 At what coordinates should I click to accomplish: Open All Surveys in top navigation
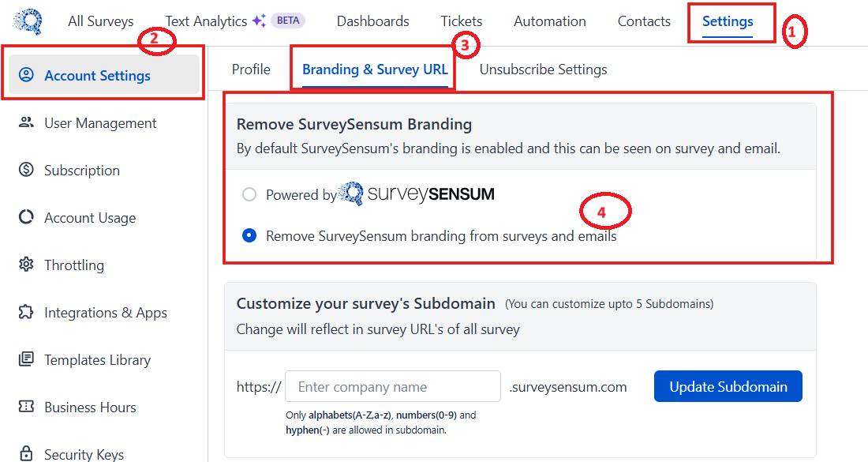tap(101, 21)
